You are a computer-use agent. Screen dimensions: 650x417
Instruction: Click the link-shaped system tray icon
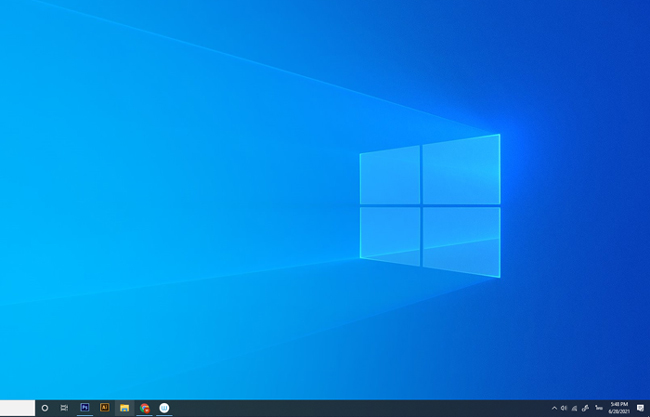coord(585,408)
